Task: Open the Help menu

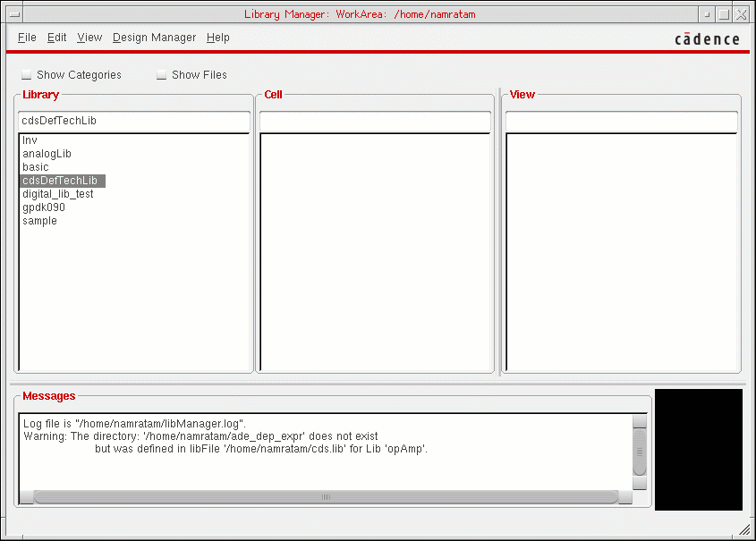Action: pos(217,38)
